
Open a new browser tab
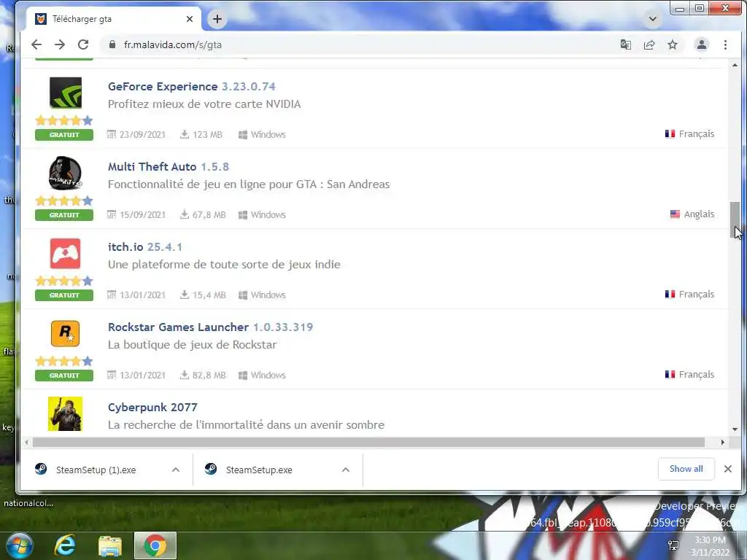click(x=217, y=19)
